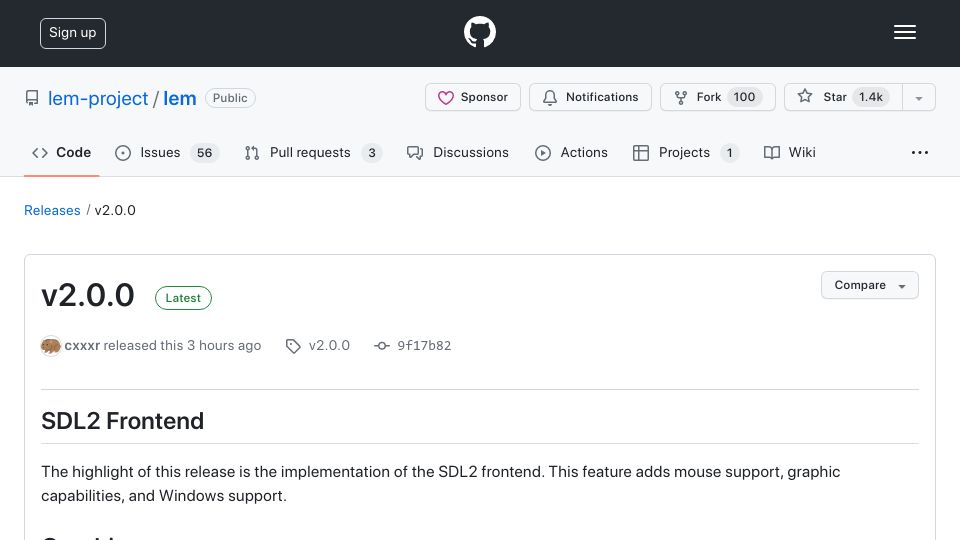Click the Actions play icon
Screen dimensions: 960x540
click(x=543, y=153)
